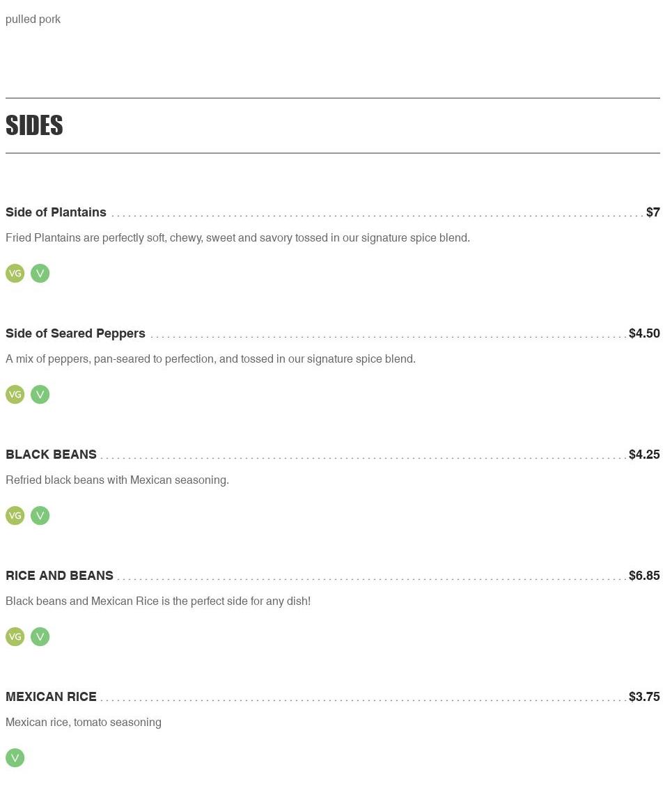The height and width of the screenshot is (788, 672).
Task: Click the $6.85 rice and beans price
Action: click(644, 576)
